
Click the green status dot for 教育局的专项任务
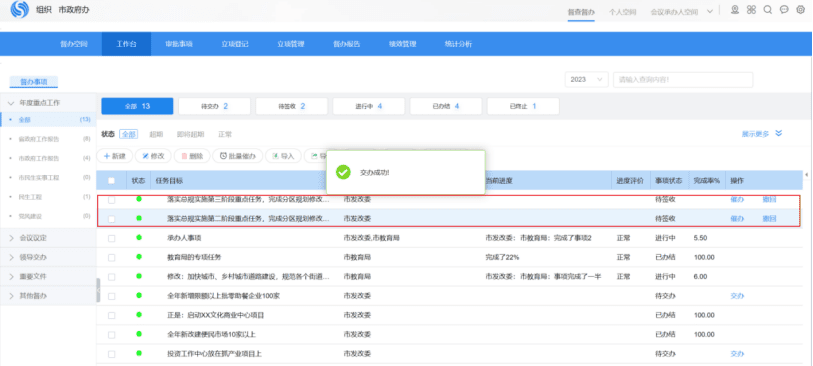pyautogui.click(x=138, y=257)
